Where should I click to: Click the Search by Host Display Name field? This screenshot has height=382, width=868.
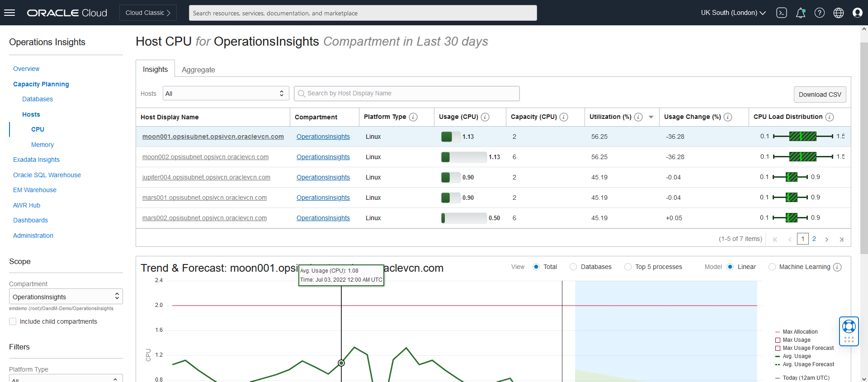tap(407, 94)
